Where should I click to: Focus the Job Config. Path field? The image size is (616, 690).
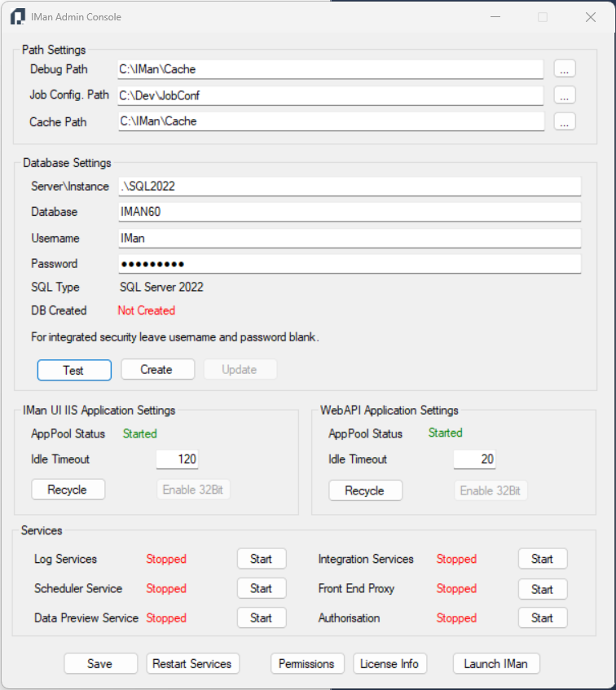(x=331, y=95)
